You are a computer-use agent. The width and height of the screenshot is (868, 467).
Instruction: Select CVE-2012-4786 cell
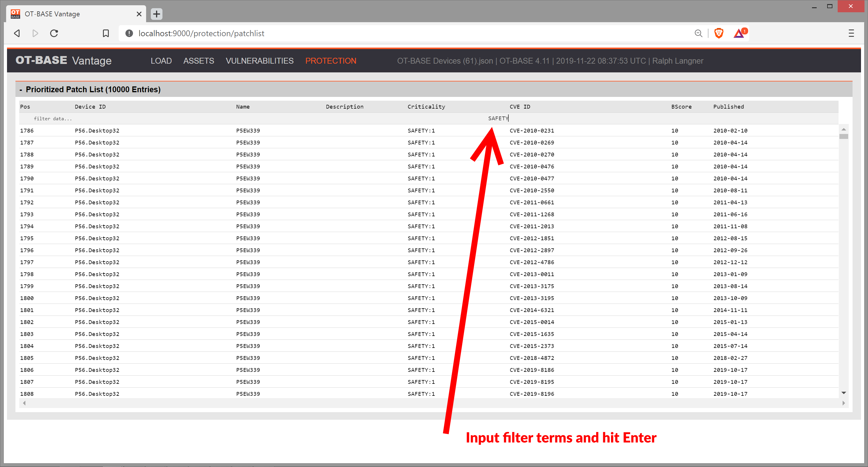532,262
